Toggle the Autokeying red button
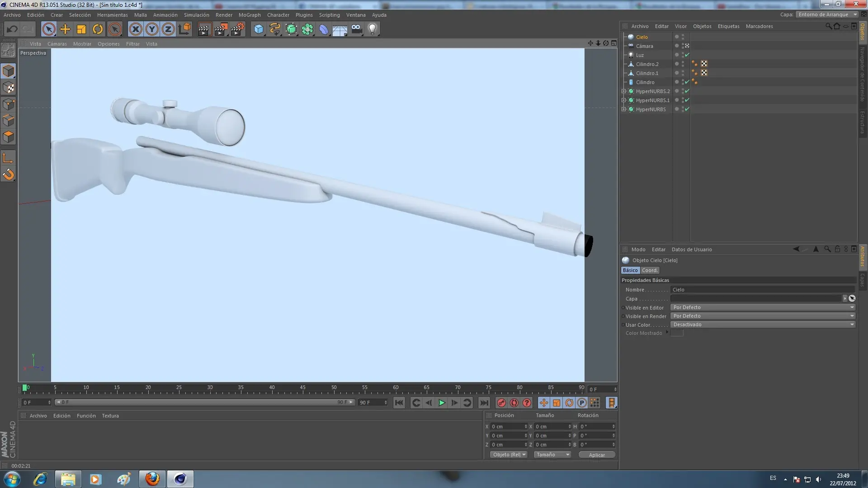 (x=514, y=403)
